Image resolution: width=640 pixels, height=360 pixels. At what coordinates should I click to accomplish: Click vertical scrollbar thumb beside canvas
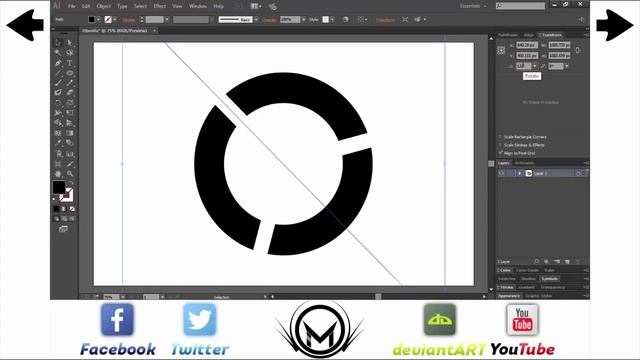point(491,164)
